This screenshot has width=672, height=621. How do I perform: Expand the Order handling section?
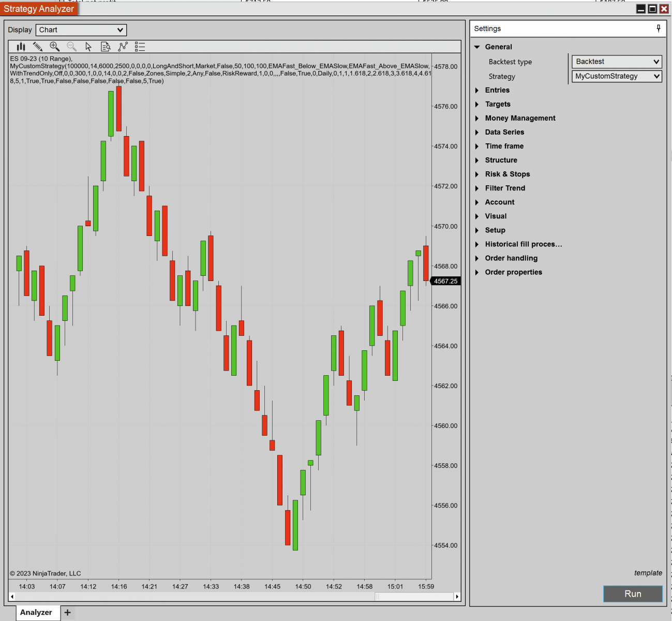coord(477,258)
